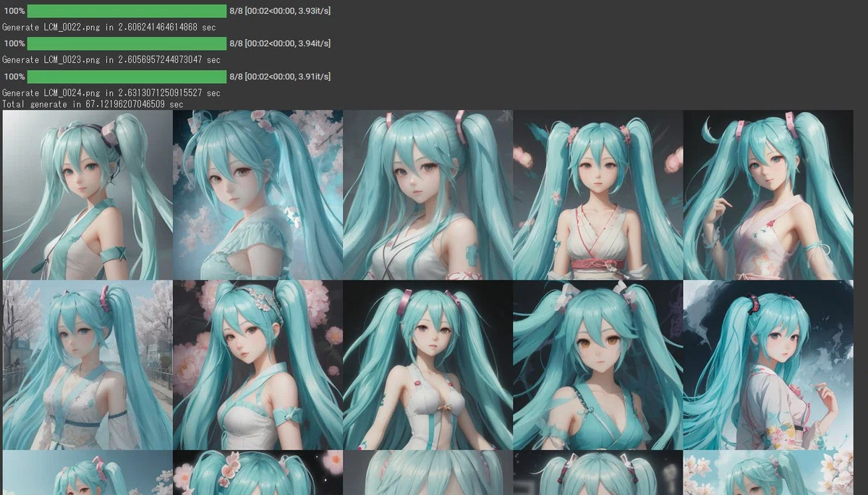Image resolution: width=868 pixels, height=495 pixels.
Task: Open the image of orange-eyed girl in teal top
Action: click(x=598, y=365)
